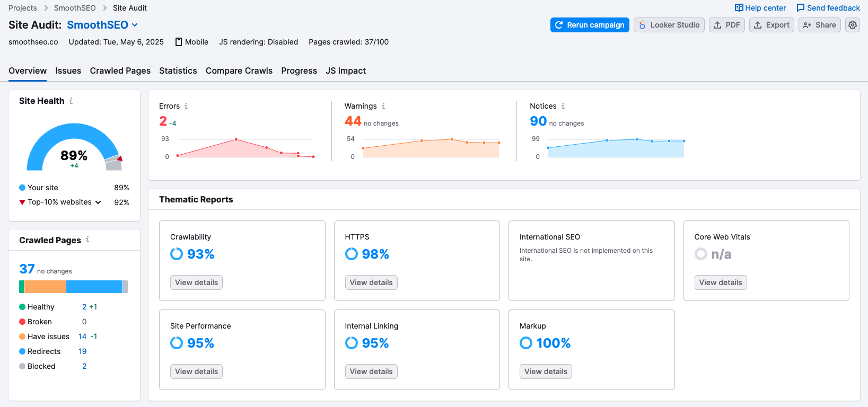Click the Errors trend chart
The width and height of the screenshot is (868, 407).
246,148
